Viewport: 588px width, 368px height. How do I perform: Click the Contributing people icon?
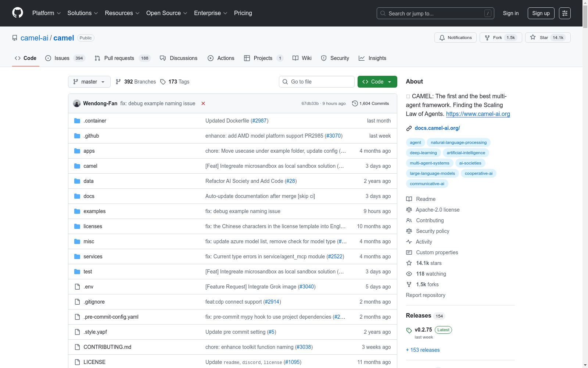pos(409,220)
